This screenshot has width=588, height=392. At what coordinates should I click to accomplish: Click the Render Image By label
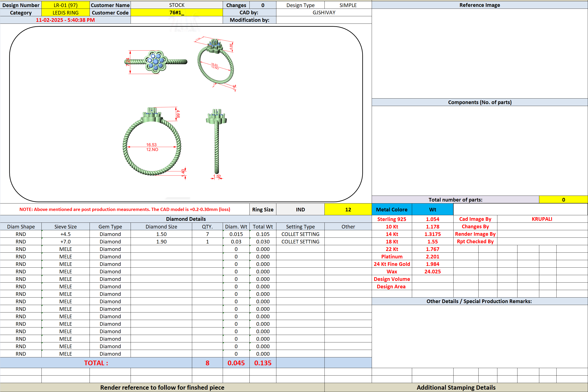(x=475, y=234)
